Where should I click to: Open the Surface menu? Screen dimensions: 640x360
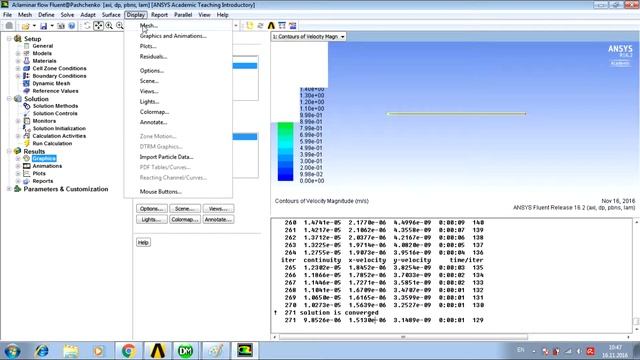[x=111, y=15]
